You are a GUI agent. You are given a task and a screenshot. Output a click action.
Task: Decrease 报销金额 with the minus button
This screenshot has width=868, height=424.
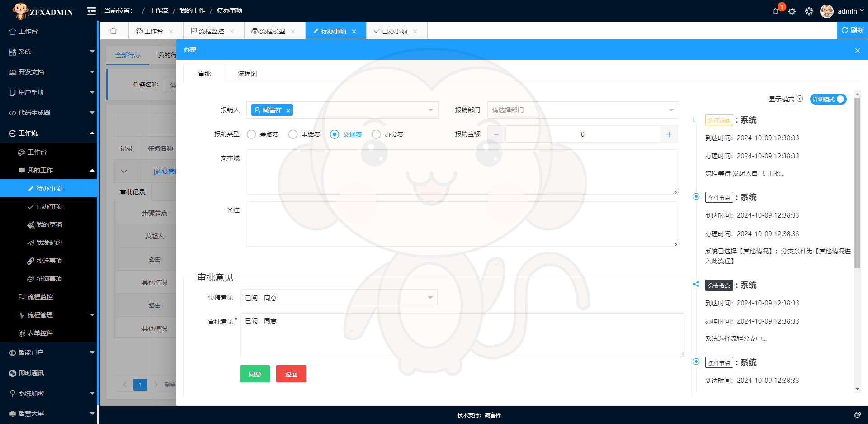tap(496, 134)
